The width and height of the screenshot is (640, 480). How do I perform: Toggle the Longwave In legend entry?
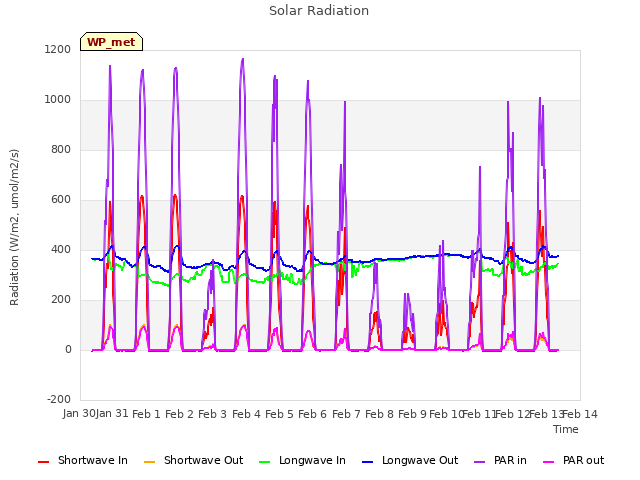[302, 460]
